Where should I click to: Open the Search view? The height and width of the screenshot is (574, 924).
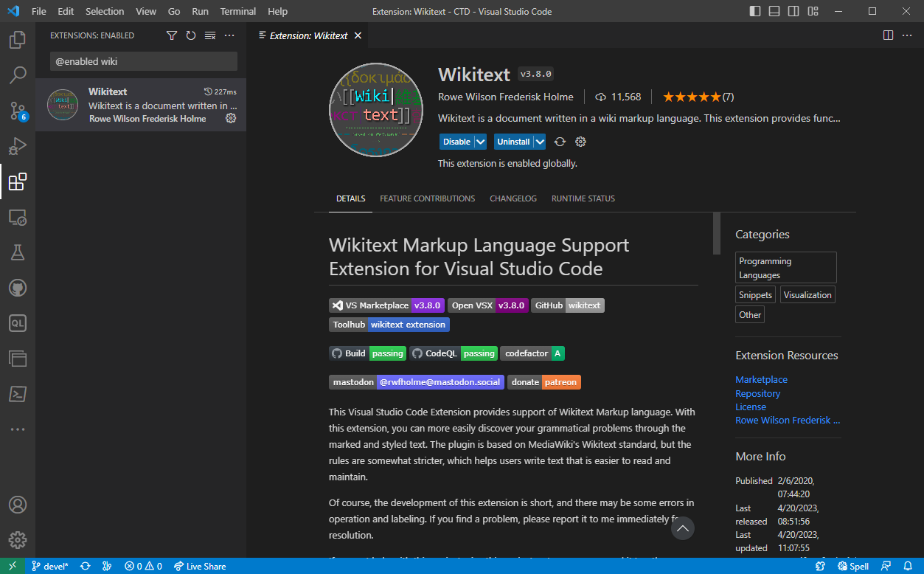click(17, 75)
